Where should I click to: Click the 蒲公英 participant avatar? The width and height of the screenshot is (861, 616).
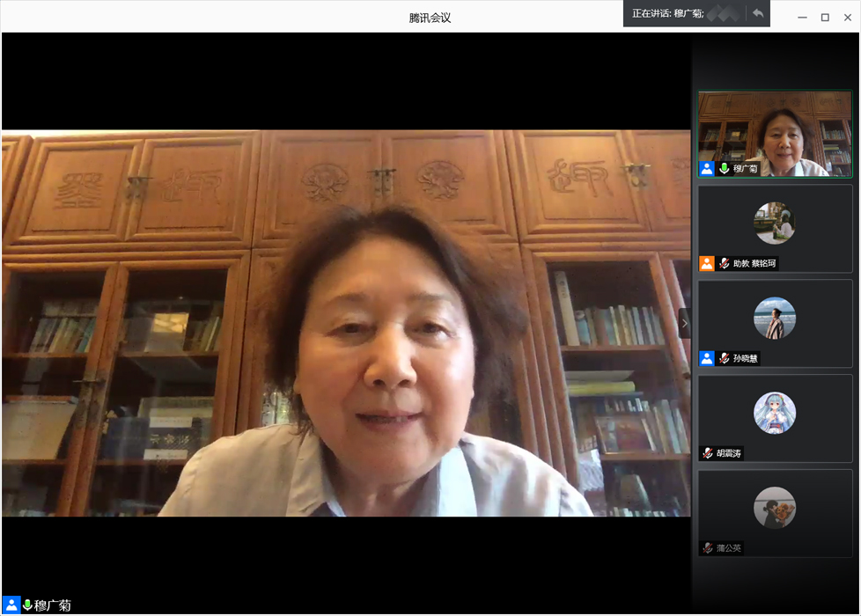pyautogui.click(x=775, y=508)
